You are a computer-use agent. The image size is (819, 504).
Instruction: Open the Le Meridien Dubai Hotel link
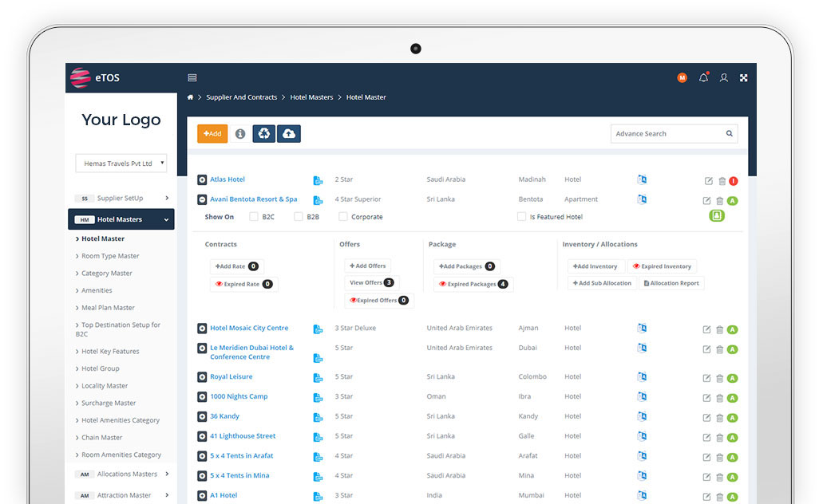pos(251,352)
